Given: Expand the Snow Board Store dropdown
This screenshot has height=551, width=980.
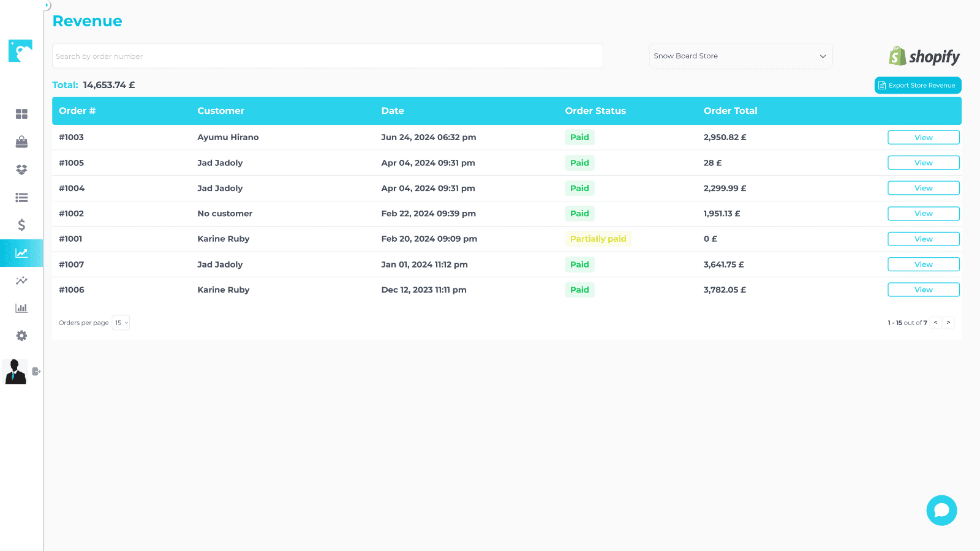Looking at the screenshot, I should point(740,56).
